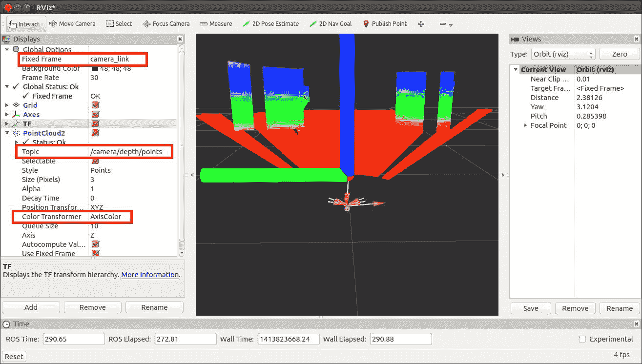Click the plus icon to add a tool

(421, 24)
